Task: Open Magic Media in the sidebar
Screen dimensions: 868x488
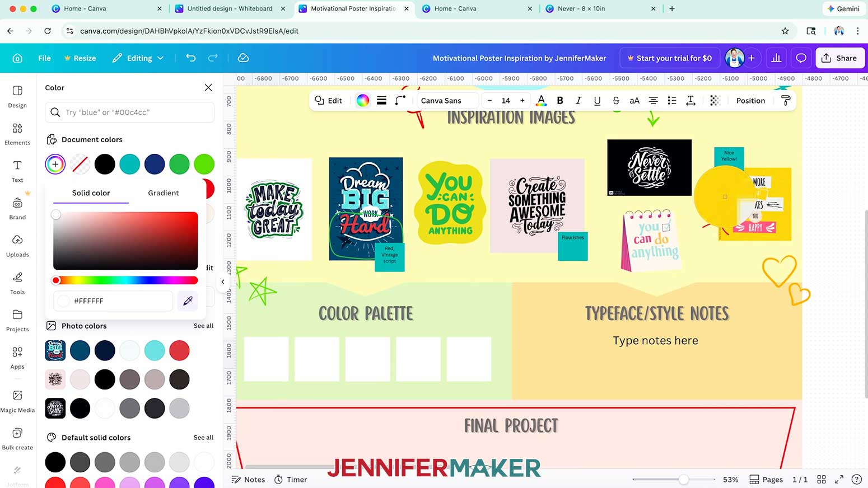Action: coord(17,401)
